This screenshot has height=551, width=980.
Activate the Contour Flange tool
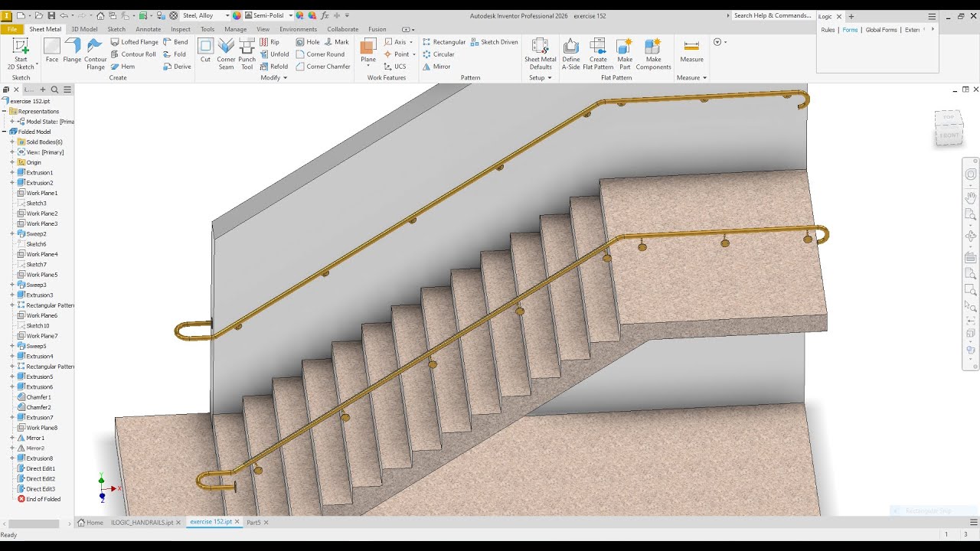pyautogui.click(x=96, y=54)
